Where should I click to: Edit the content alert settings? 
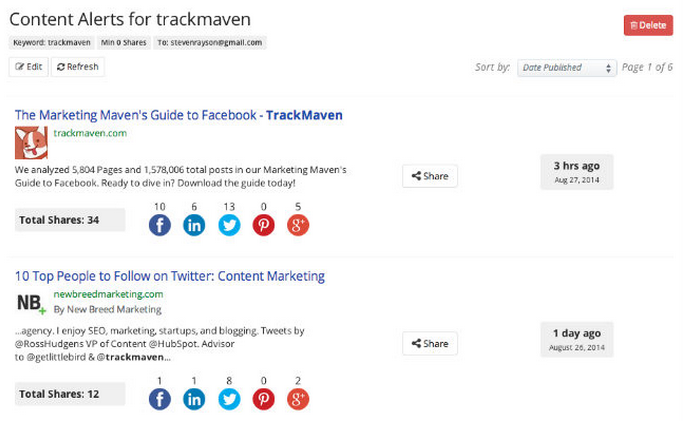click(x=29, y=67)
